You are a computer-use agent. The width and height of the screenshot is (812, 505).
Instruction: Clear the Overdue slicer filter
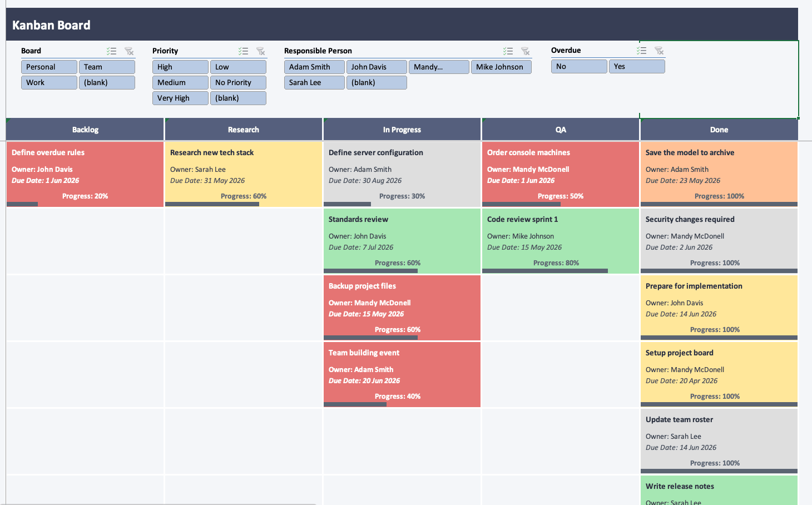659,51
